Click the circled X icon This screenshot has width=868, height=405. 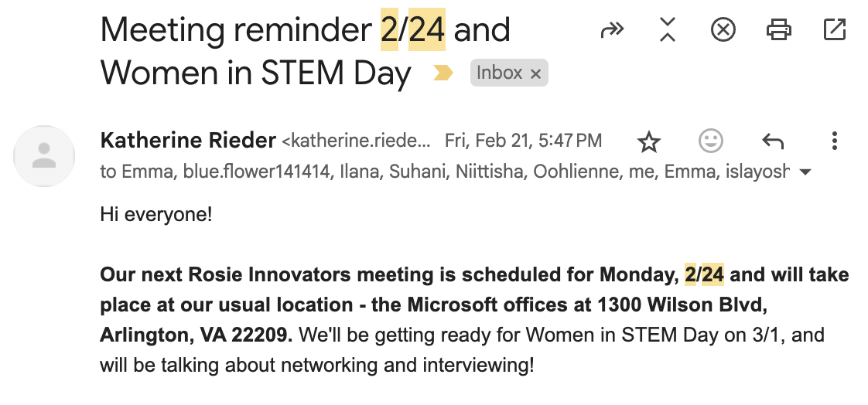point(723,30)
